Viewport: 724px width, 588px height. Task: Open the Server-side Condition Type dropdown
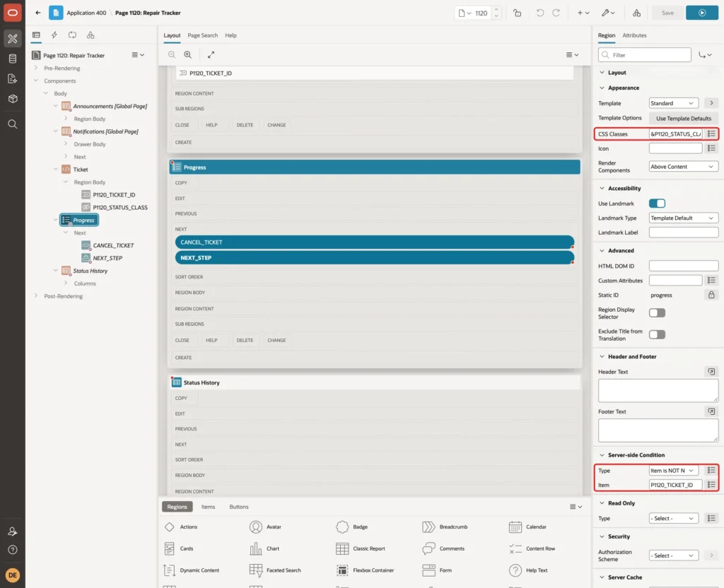click(x=673, y=470)
